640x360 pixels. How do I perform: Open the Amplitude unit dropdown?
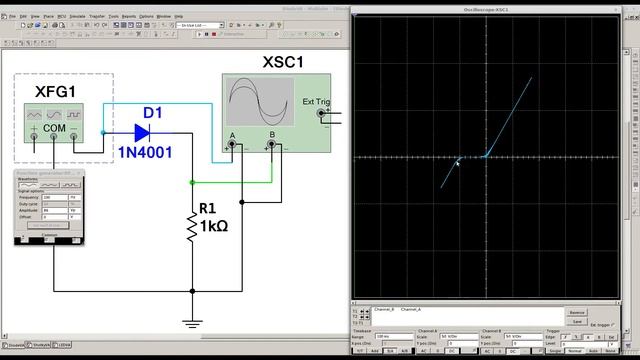74,211
